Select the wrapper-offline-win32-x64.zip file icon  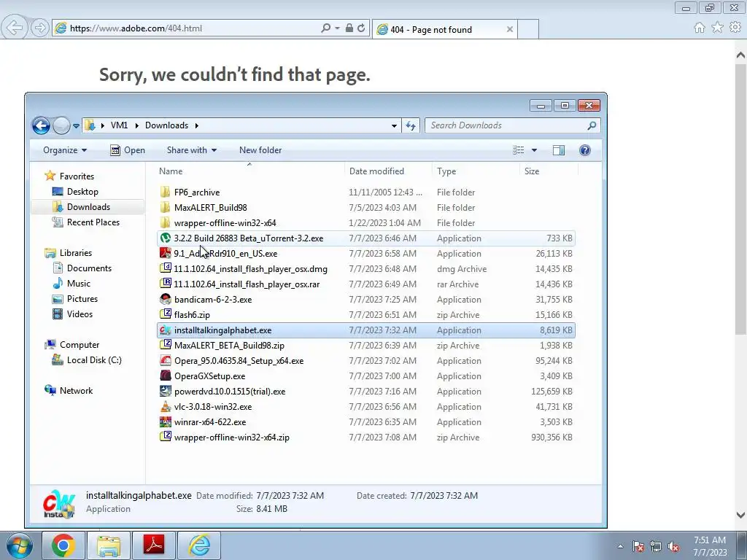166,437
